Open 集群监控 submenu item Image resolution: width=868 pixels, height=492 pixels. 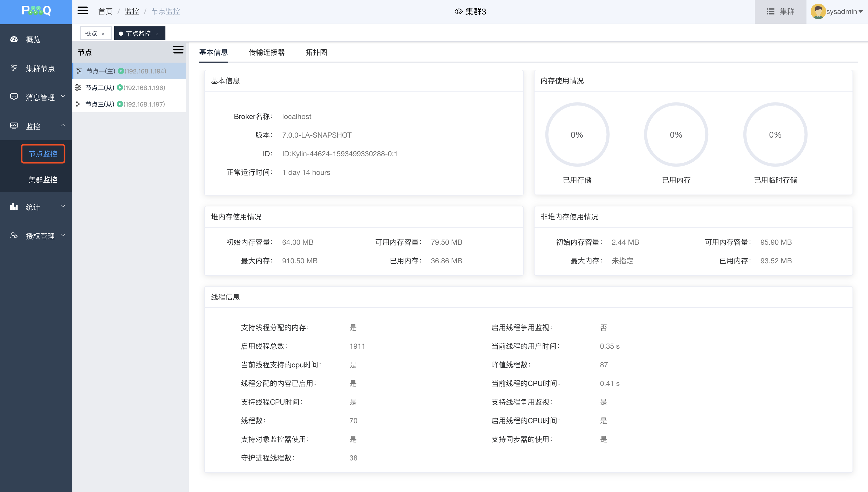click(x=43, y=180)
